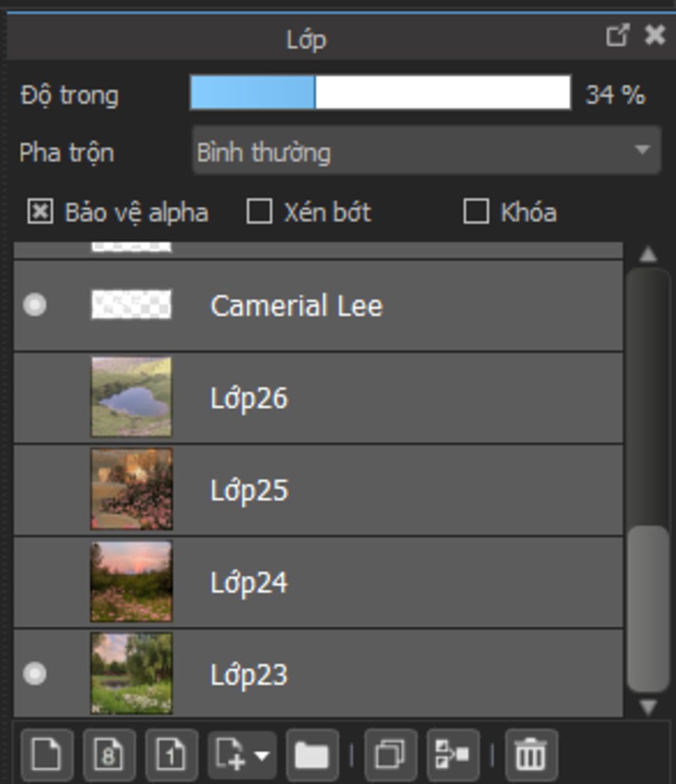Undock the Lớp panel
676x784 pixels.
pos(617,36)
